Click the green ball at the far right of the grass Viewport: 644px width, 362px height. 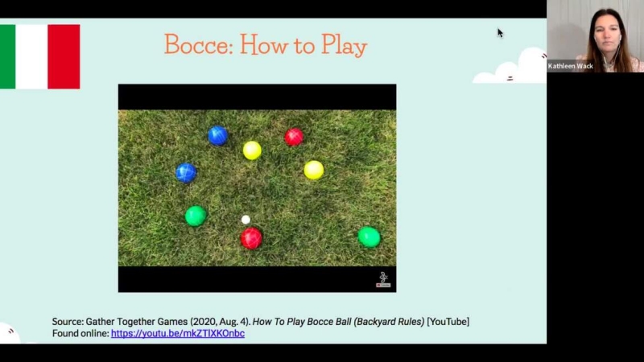[369, 237]
